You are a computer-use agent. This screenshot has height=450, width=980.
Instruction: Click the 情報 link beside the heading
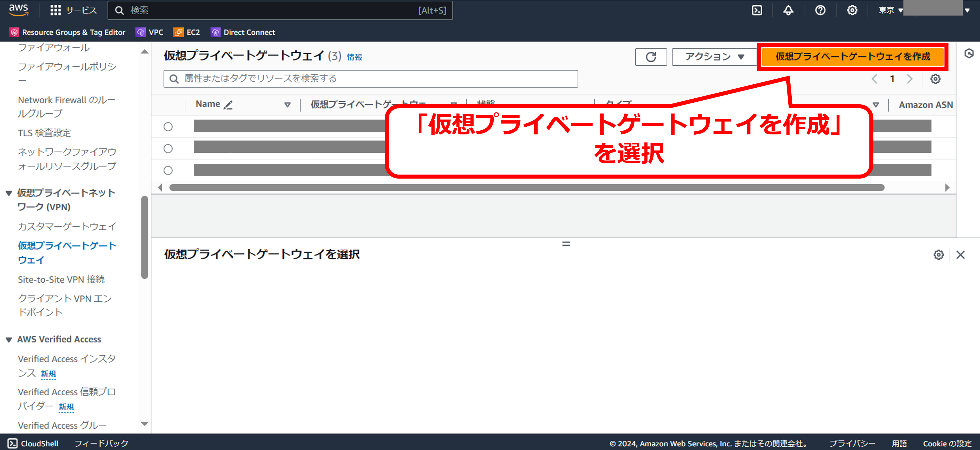click(354, 57)
